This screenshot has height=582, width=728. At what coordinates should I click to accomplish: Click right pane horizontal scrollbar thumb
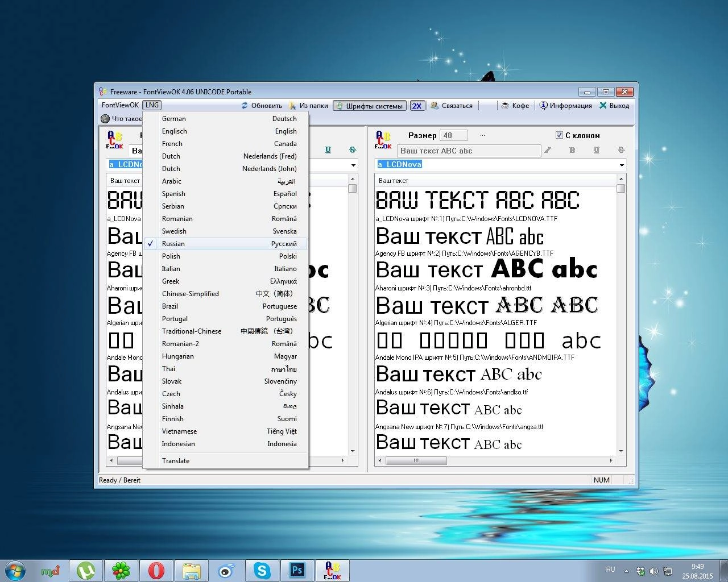point(416,460)
